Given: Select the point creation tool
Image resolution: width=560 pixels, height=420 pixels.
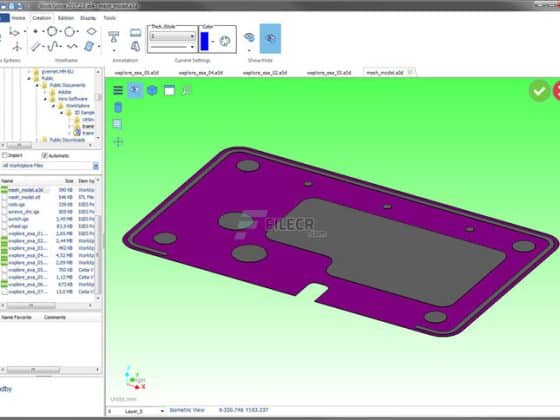Looking at the screenshot, I should click(35, 31).
